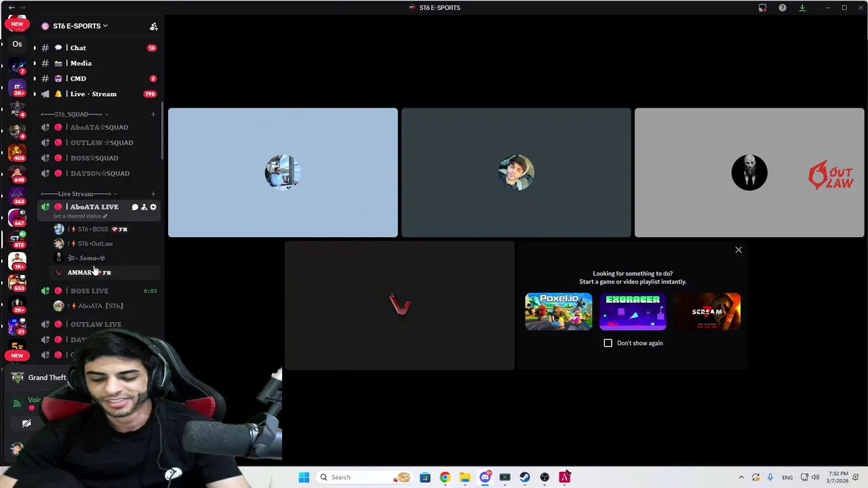Open the server icon with 872 badge
868x488 pixels.
[17, 239]
